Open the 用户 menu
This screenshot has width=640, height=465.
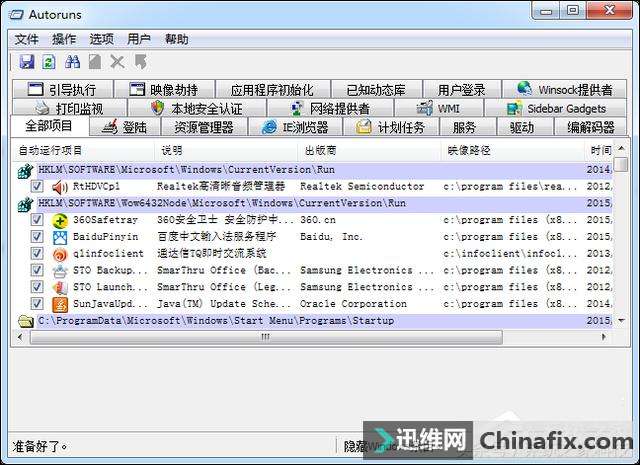click(x=139, y=40)
